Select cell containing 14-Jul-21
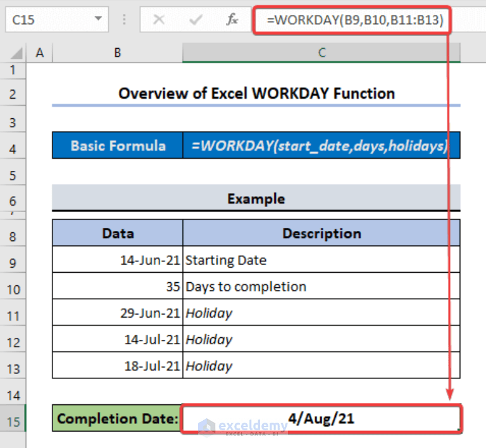 (118, 339)
